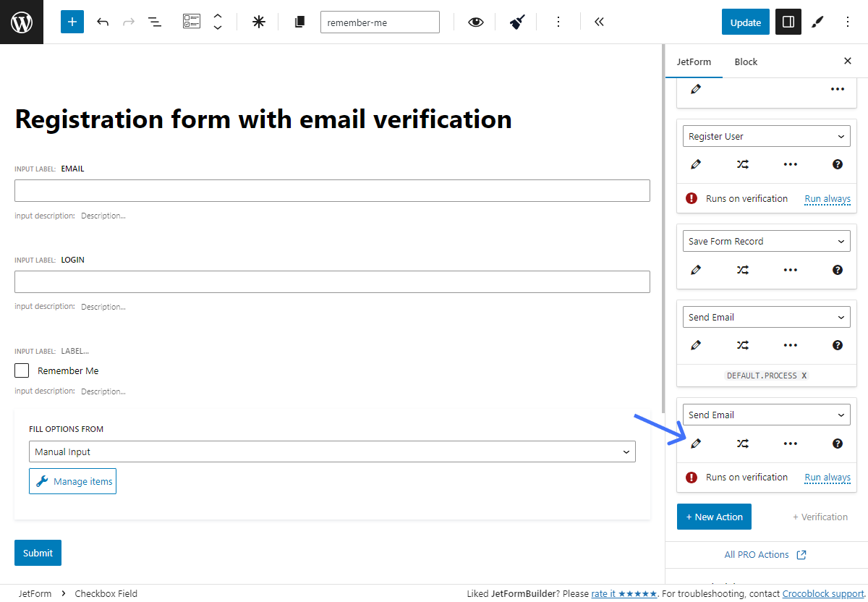Image resolution: width=868 pixels, height=602 pixels.
Task: Click the Undo arrow in the toolbar
Action: [x=102, y=22]
